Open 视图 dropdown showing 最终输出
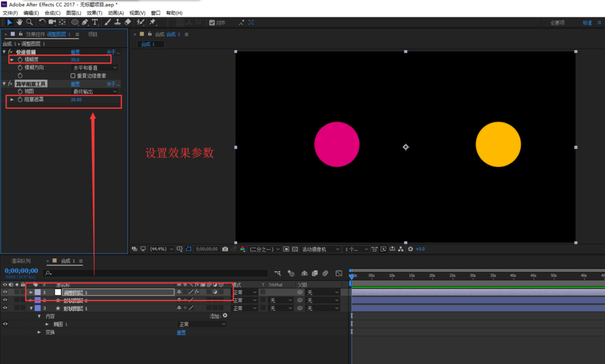 pos(94,91)
